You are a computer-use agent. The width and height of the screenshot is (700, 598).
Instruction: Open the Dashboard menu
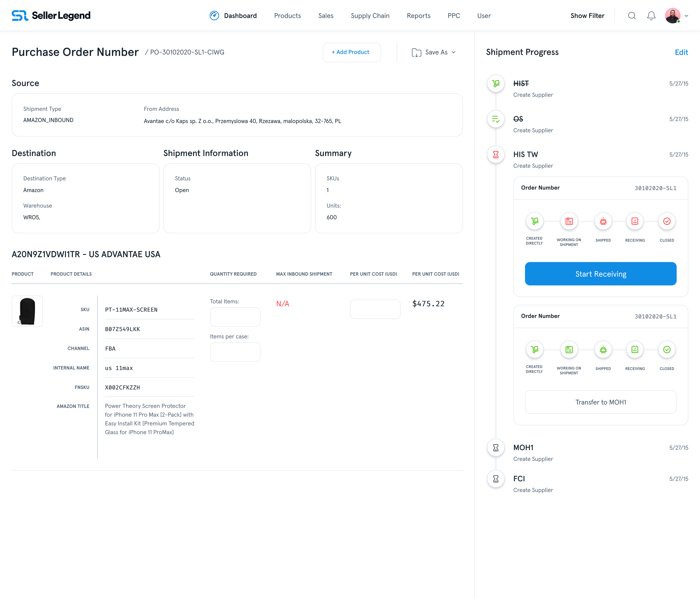click(240, 16)
